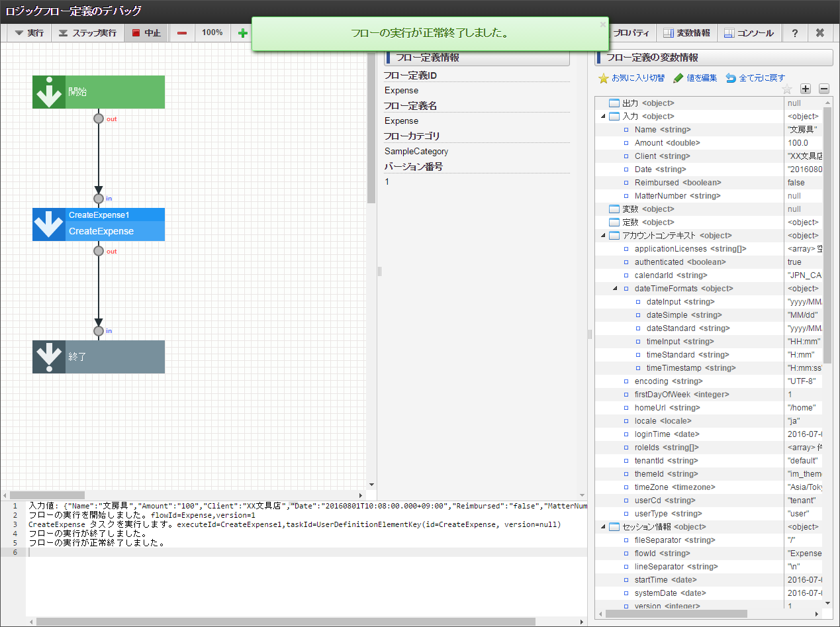Click the out port of CreateExpense node

click(x=99, y=251)
